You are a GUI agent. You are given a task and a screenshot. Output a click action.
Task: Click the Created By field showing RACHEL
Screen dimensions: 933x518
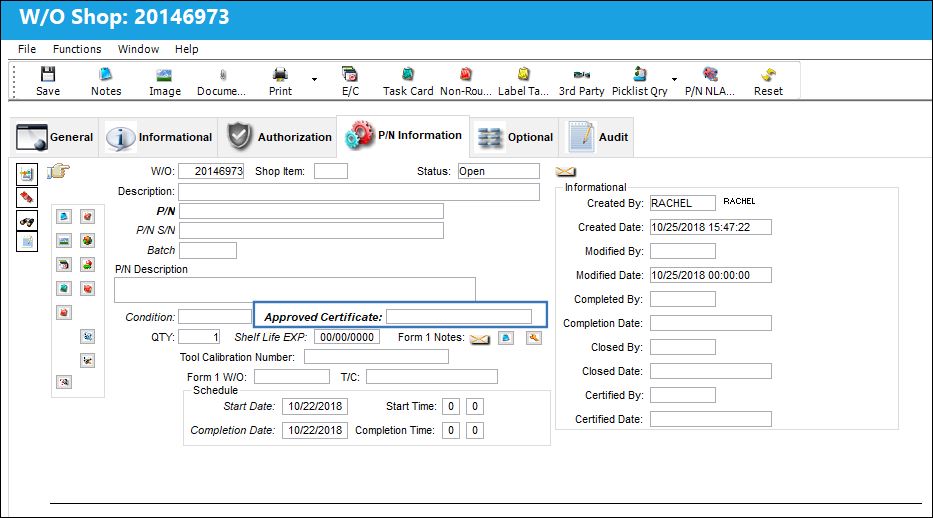tap(682, 203)
